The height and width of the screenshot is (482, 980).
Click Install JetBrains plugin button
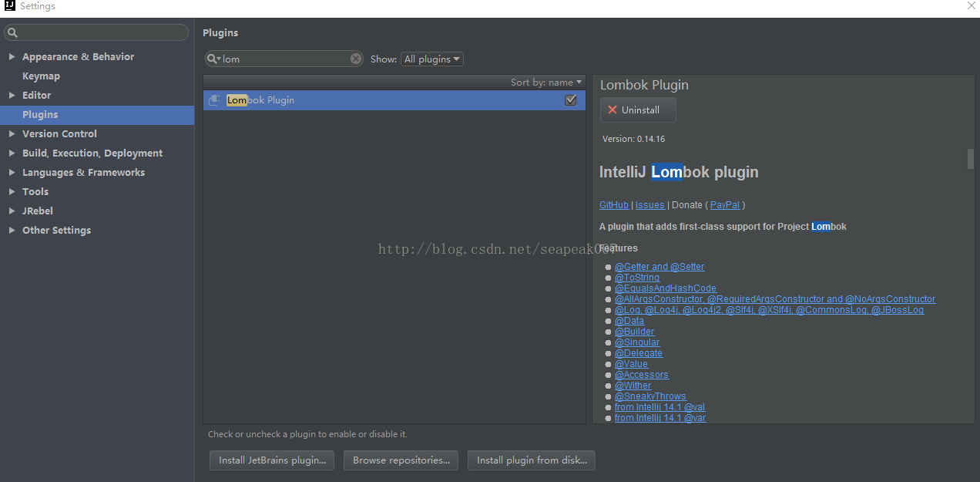pos(272,460)
